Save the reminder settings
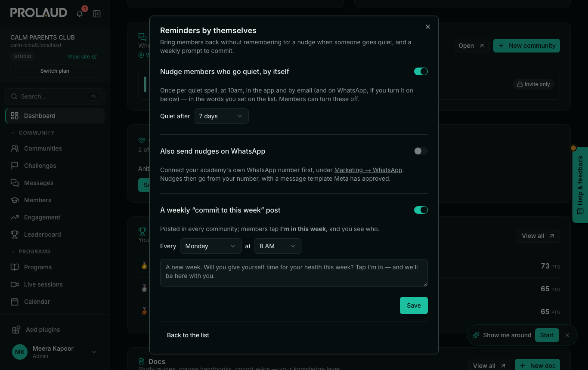The width and height of the screenshot is (588, 370). pos(414,305)
